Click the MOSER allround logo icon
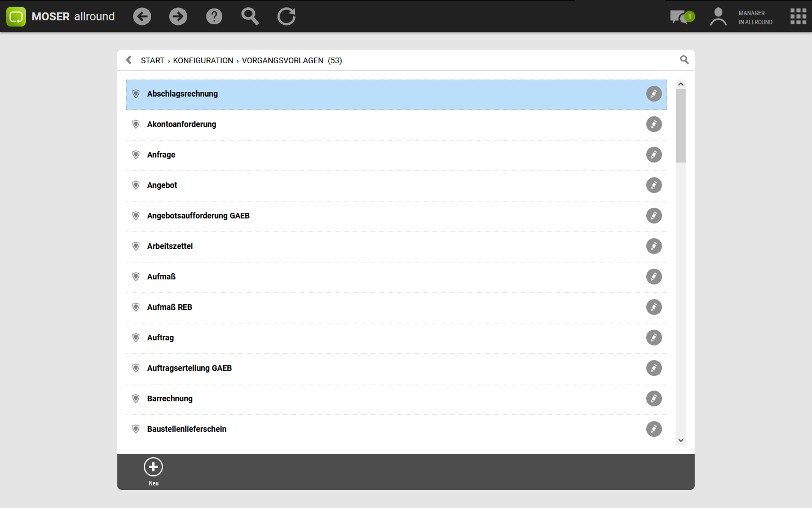 click(x=16, y=16)
